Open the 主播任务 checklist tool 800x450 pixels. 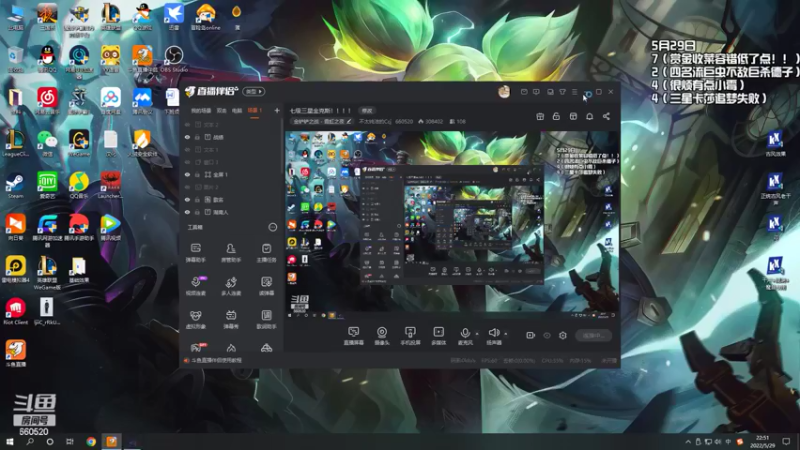point(266,253)
